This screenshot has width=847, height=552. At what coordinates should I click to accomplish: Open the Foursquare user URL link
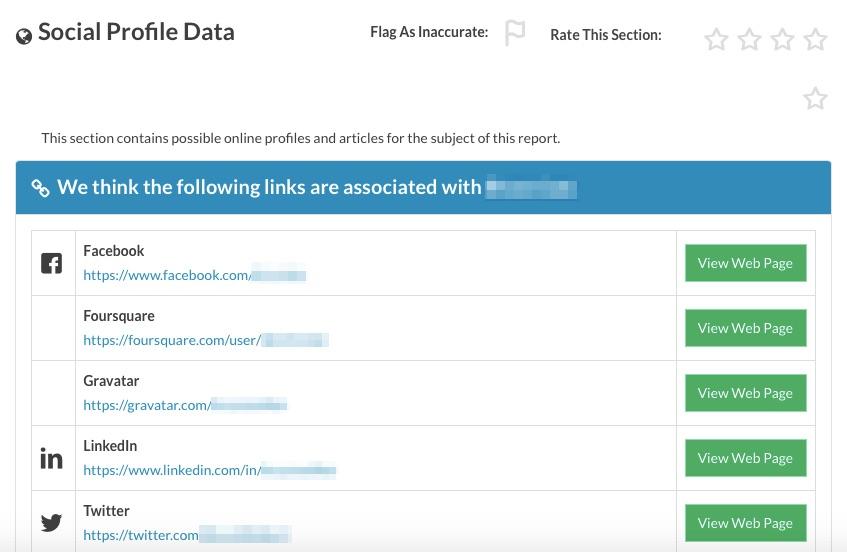pyautogui.click(x=205, y=340)
